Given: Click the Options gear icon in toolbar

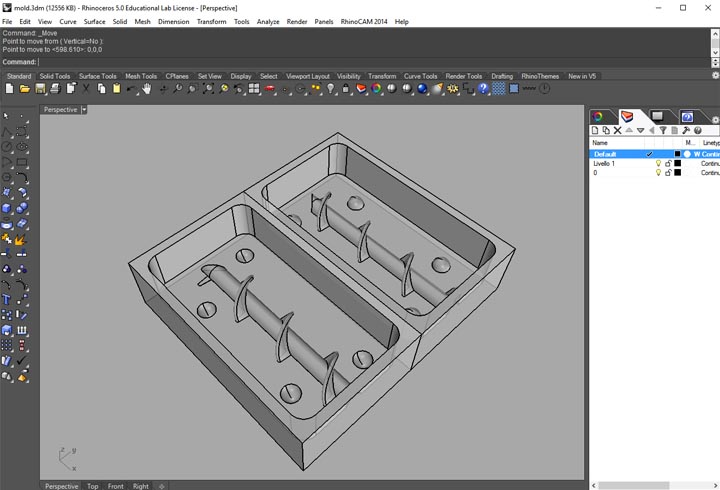Looking at the screenshot, I should click(453, 89).
